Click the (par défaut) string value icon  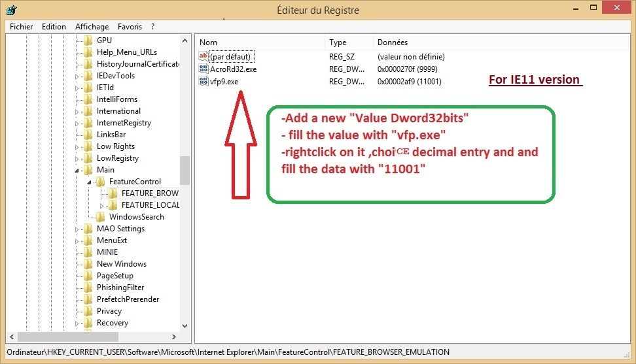click(203, 57)
